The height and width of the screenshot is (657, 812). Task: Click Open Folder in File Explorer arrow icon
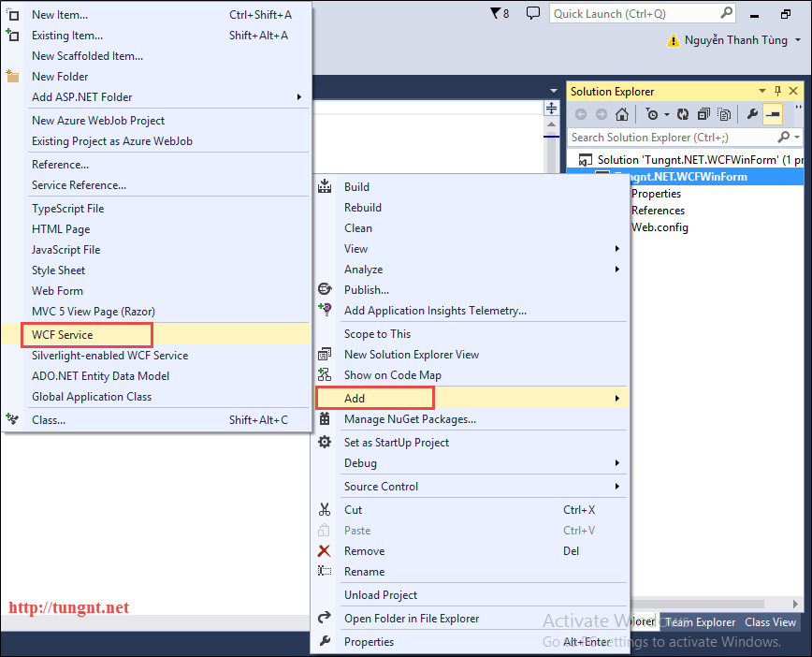click(325, 618)
